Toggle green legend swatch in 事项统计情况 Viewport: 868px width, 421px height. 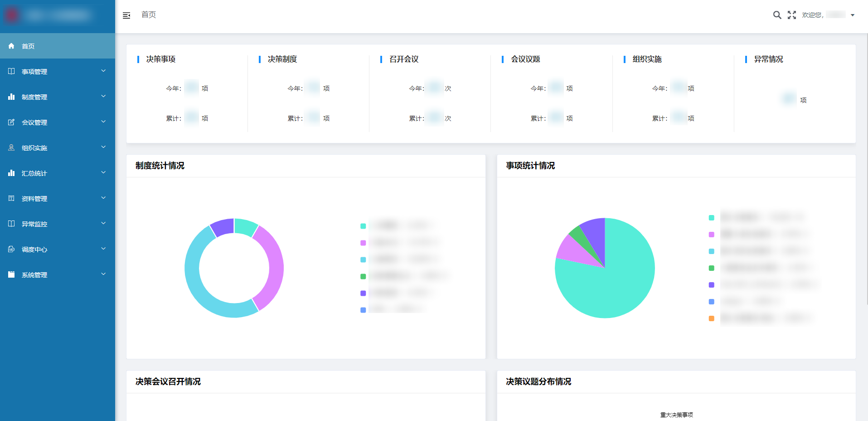[x=711, y=268]
